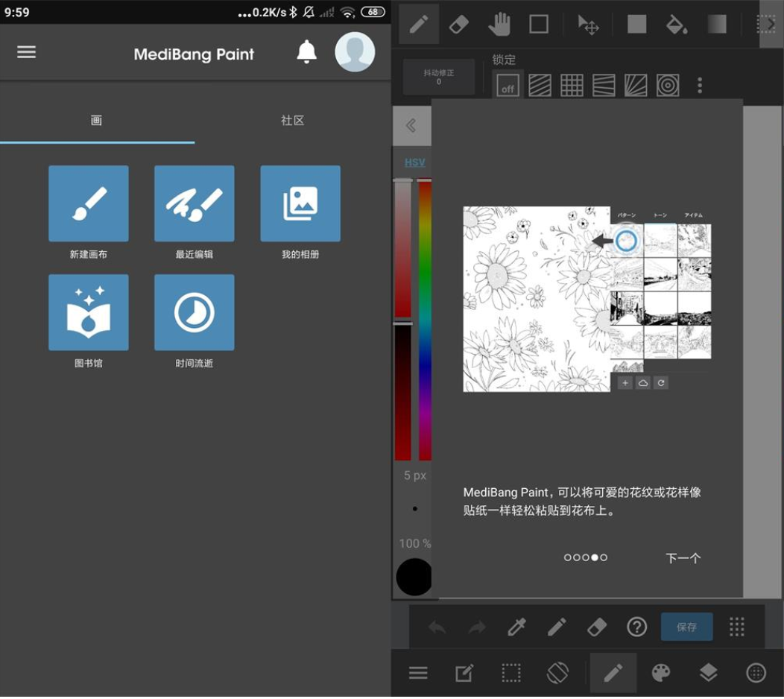Enable radial lines snap guide
784x699 pixels.
(x=636, y=86)
